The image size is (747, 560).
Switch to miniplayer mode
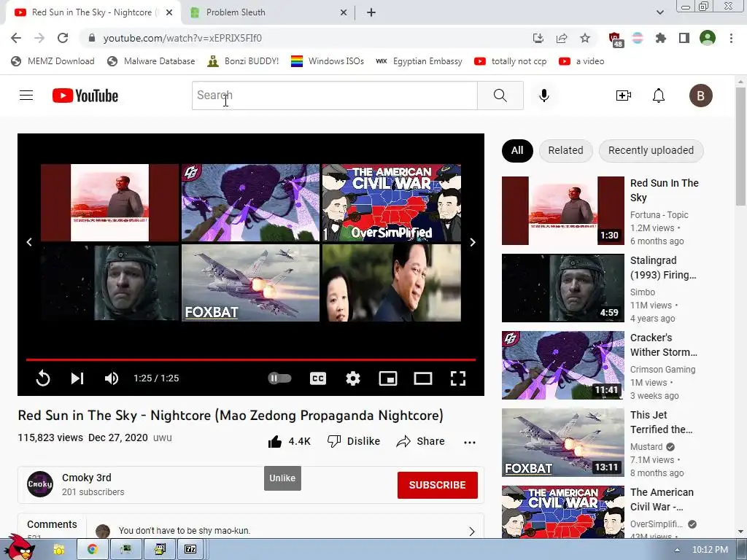click(x=388, y=378)
